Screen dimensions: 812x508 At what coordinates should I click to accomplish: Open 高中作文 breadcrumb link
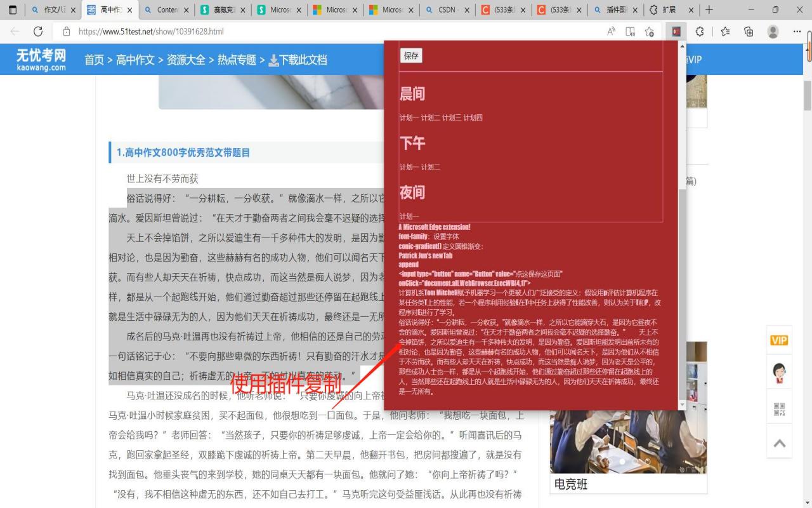point(135,60)
